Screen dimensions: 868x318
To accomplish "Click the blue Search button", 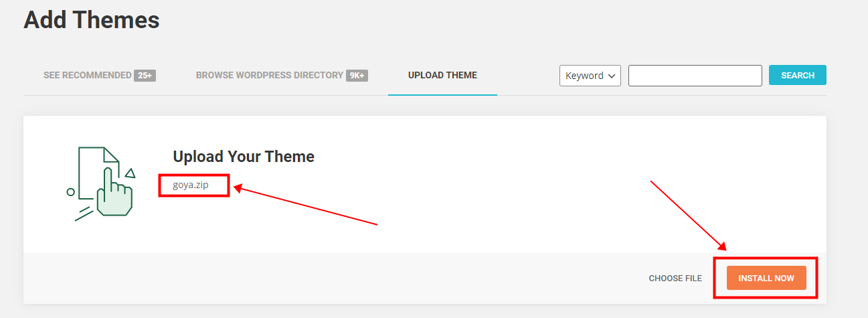I will 798,75.
